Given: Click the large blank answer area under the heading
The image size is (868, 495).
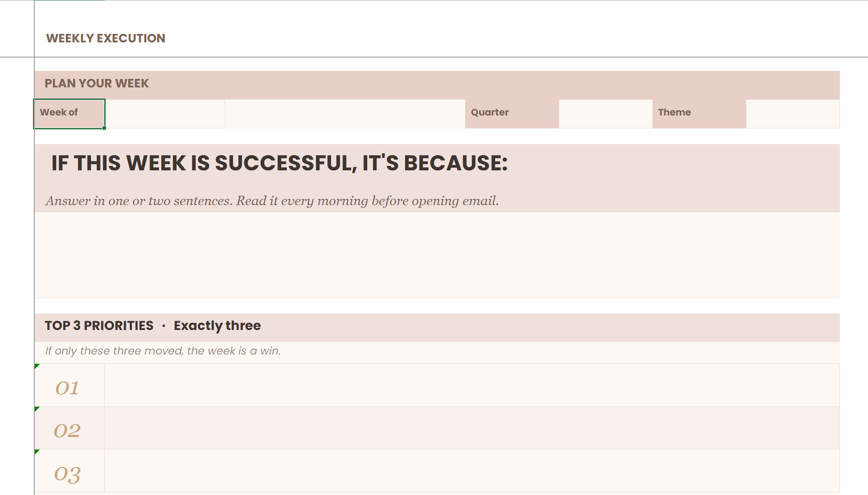Looking at the screenshot, I should pos(437,254).
